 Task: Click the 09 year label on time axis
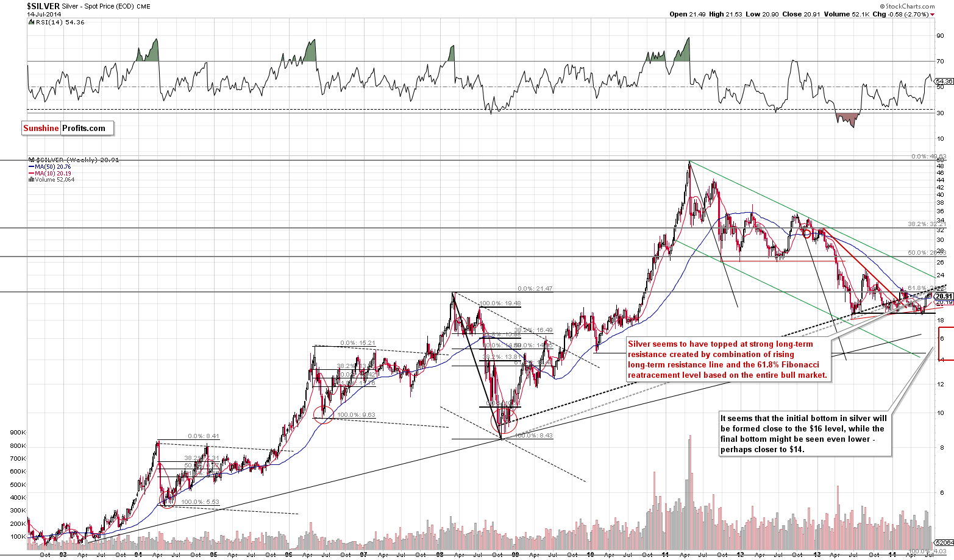click(x=515, y=555)
